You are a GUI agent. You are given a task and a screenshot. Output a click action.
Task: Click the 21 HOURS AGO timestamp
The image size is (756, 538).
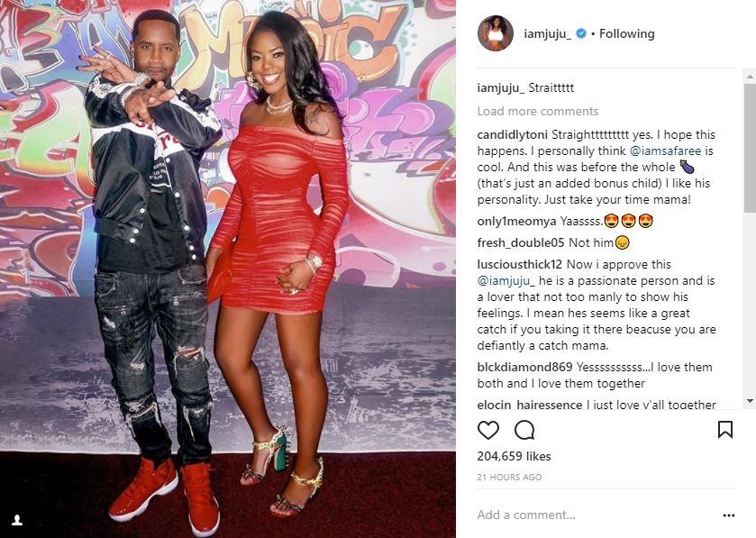510,478
